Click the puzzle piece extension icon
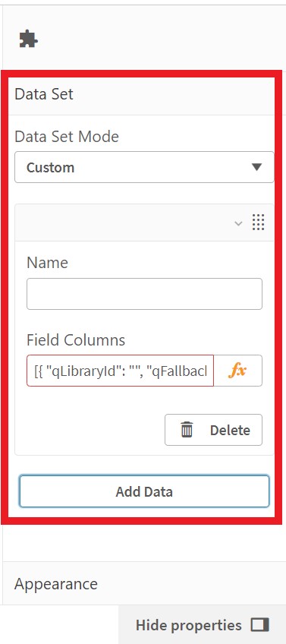 tap(28, 39)
